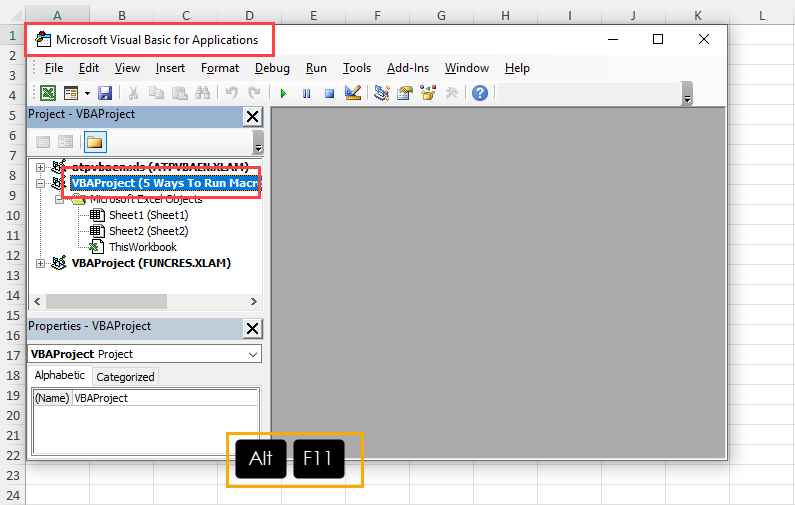Switch to the Categorized properties tab
This screenshot has height=505, width=795.
pos(125,377)
